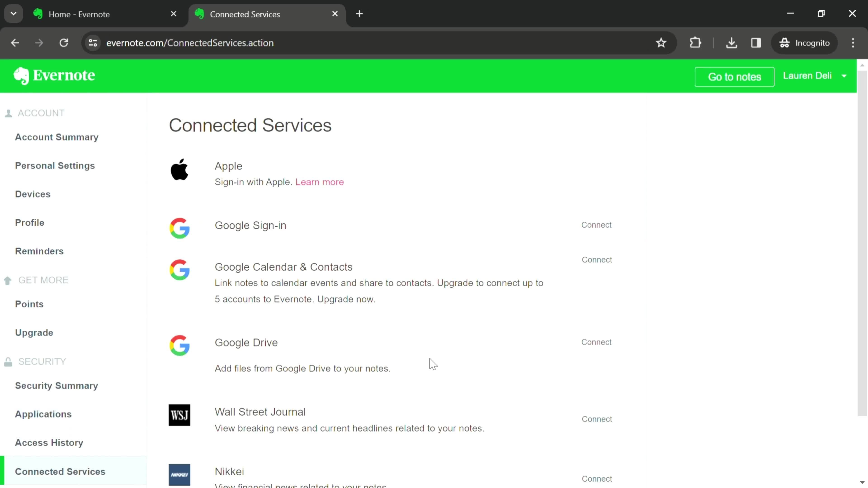Click the bookmark star icon
Screen dimensions: 868x488
pos(661,42)
